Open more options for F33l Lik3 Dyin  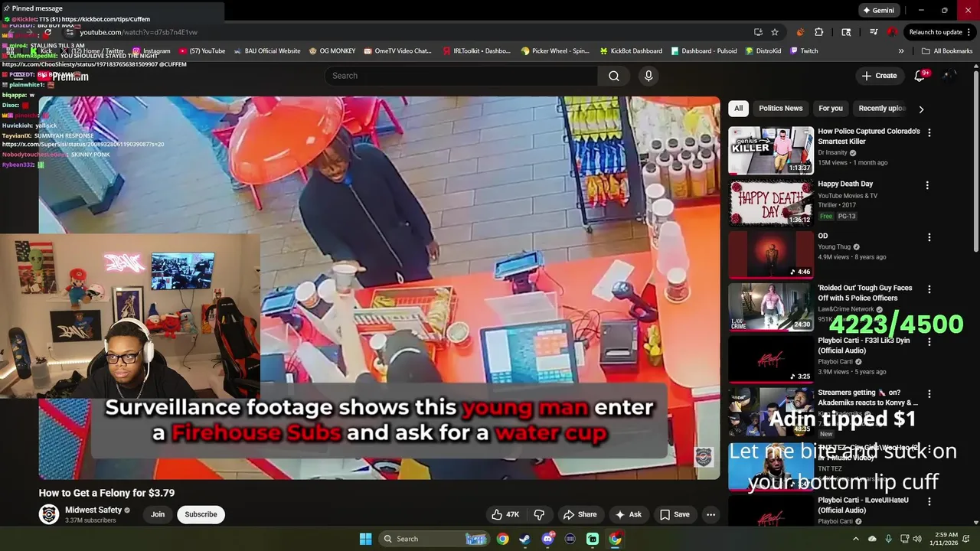pos(929,341)
